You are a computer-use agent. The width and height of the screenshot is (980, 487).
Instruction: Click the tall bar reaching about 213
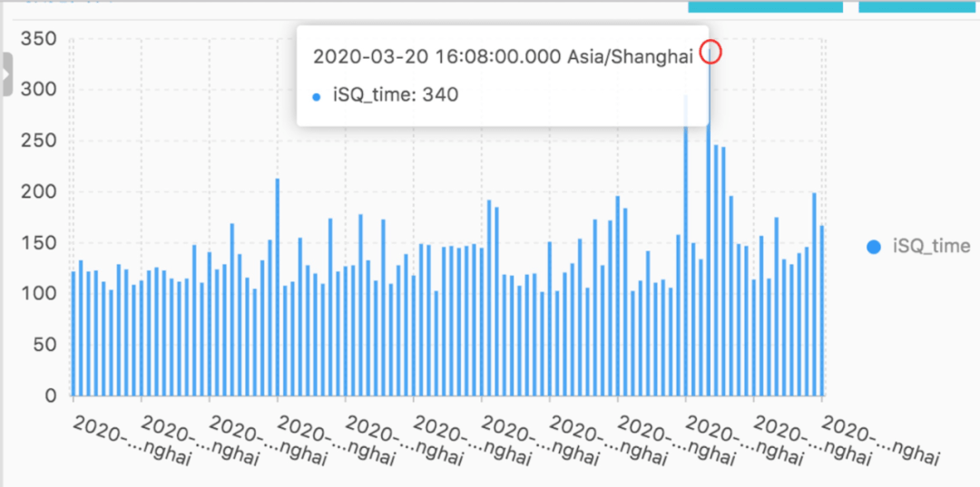pyautogui.click(x=278, y=290)
